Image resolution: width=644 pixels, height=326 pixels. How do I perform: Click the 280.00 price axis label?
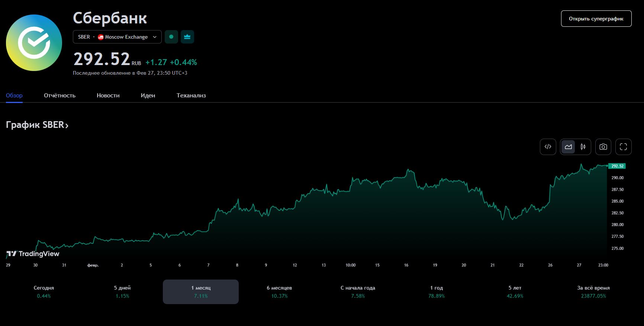click(x=617, y=225)
